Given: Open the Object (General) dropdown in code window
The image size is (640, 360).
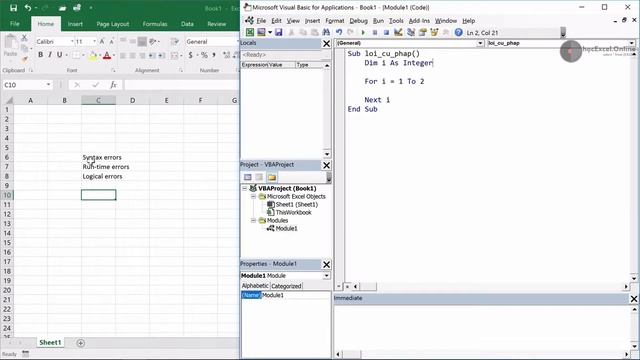Looking at the screenshot, I should [480, 43].
